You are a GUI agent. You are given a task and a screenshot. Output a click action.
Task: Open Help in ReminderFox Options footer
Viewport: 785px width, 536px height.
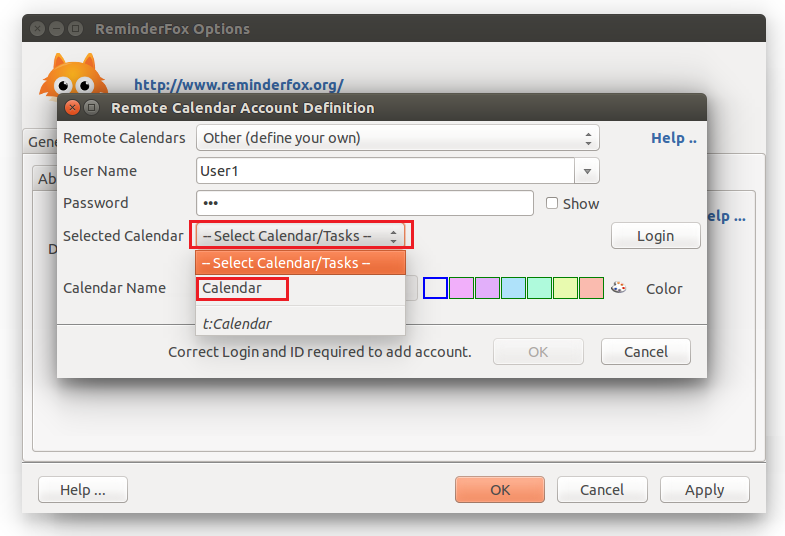pos(83,489)
